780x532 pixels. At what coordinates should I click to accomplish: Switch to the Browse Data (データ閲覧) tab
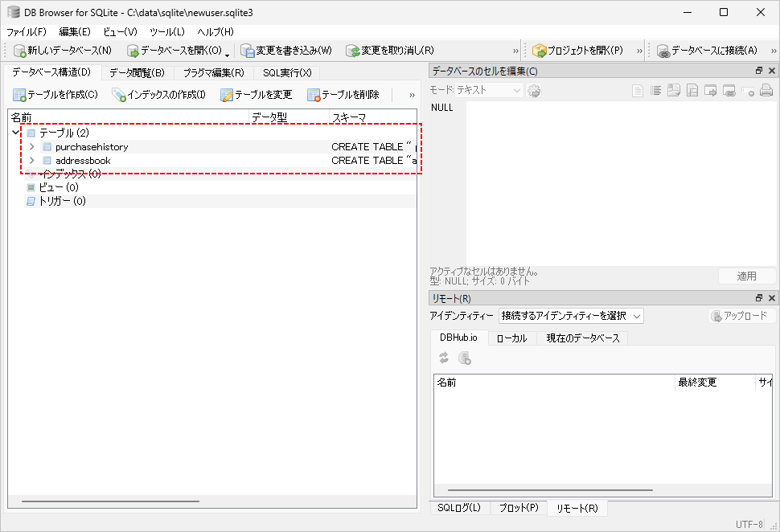click(x=137, y=73)
